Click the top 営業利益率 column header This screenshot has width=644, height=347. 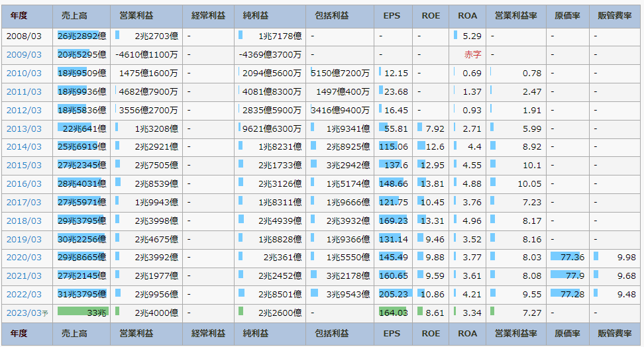coord(516,16)
